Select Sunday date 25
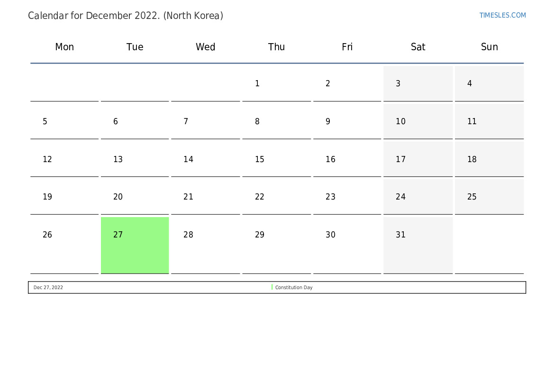The height and width of the screenshot is (392, 554). pyautogui.click(x=490, y=197)
